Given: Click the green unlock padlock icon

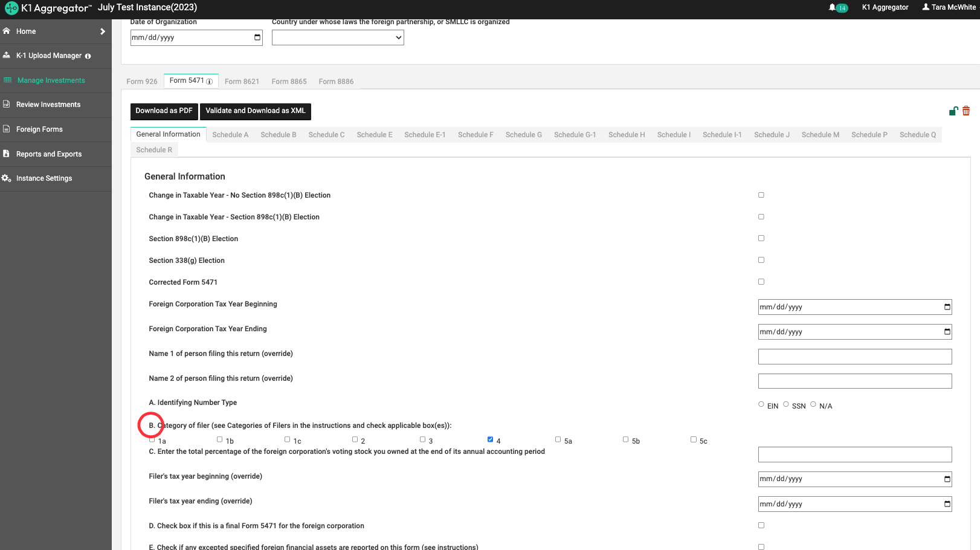Looking at the screenshot, I should [953, 111].
